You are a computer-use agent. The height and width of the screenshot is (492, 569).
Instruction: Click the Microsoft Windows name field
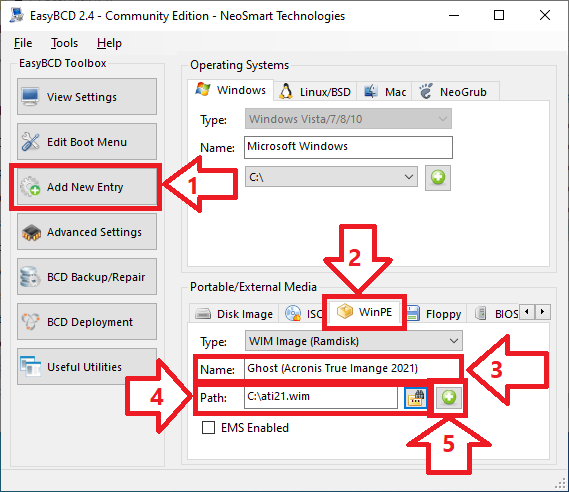coord(348,147)
